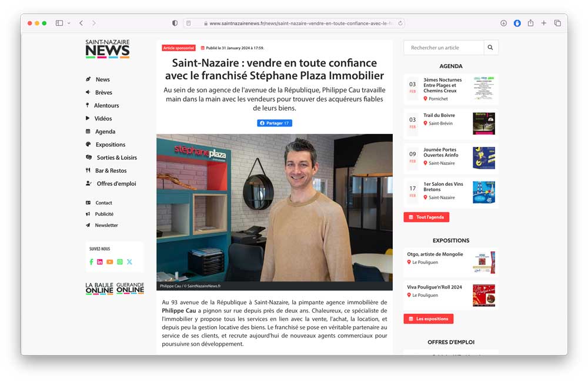Screen dimensions: 588x382
Task: Click the Safari sidebar toggle icon
Action: tap(59, 23)
